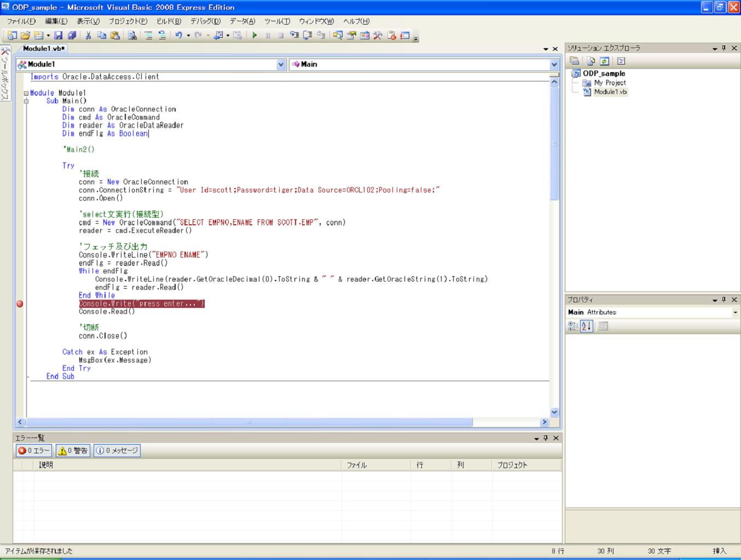Viewport: 741px width, 560px height.
Task: Undo the last edit via toolbar icon
Action: click(178, 36)
